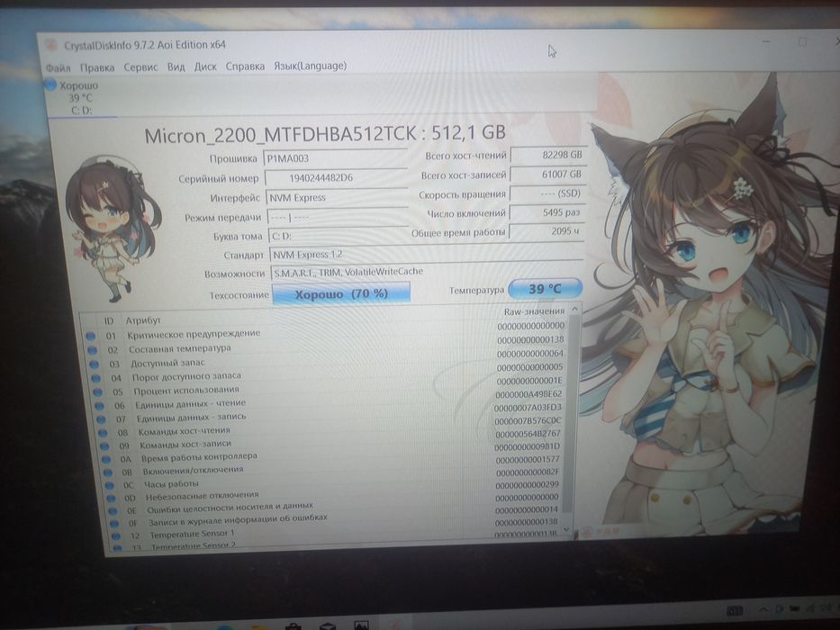Open the Вид menu

(x=176, y=67)
